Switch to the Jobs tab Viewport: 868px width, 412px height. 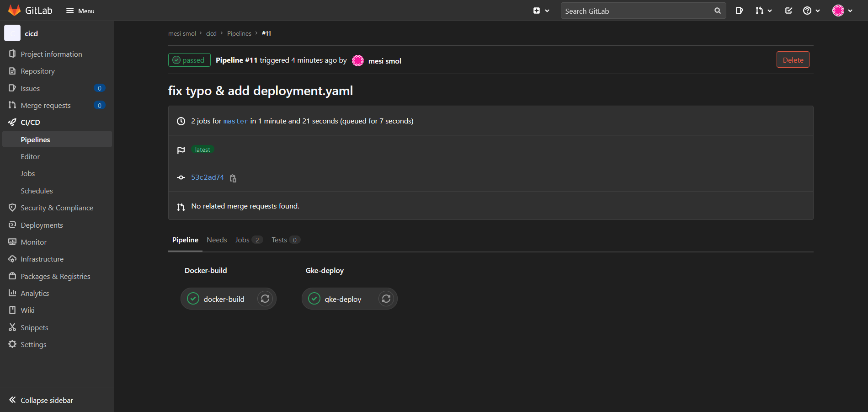[249, 240]
